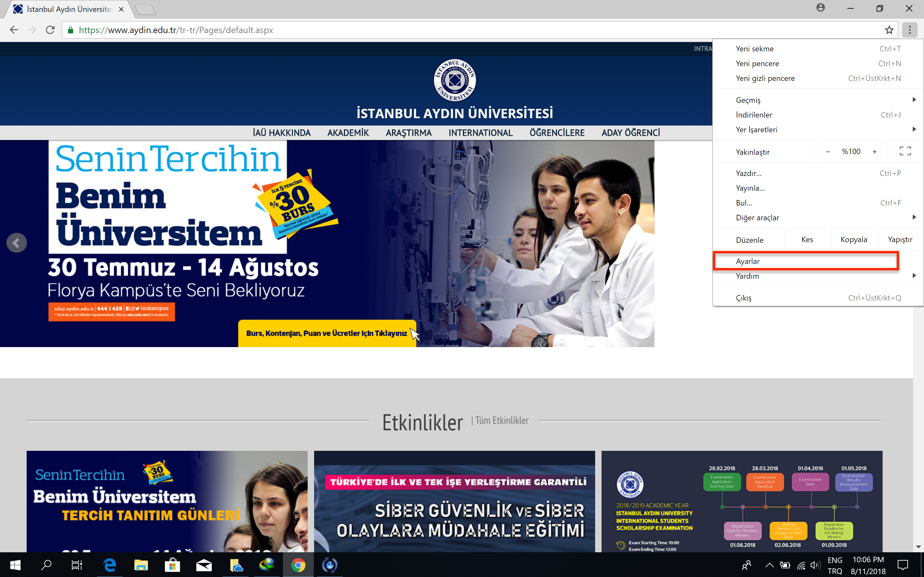
Task: Expand Yer İşaretleri submenu
Action: (818, 130)
